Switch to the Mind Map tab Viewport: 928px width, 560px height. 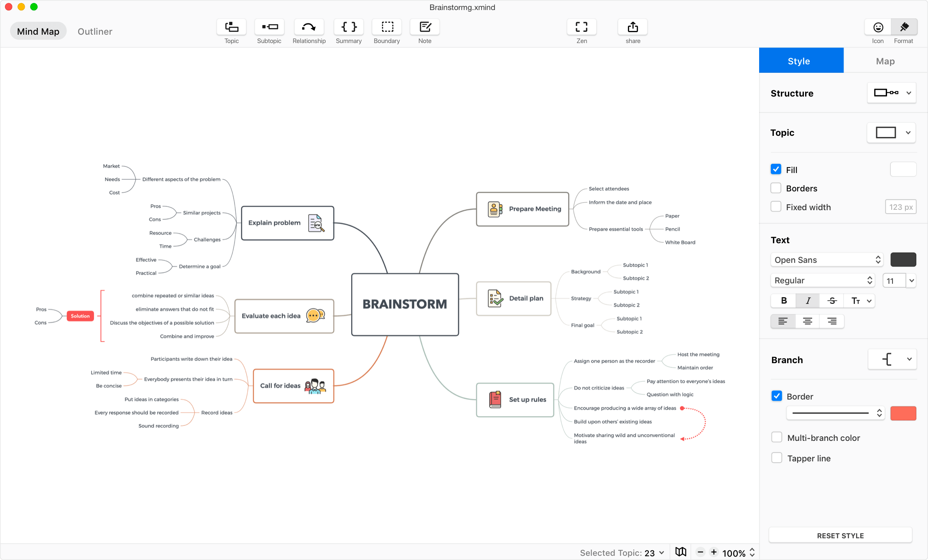click(x=38, y=31)
